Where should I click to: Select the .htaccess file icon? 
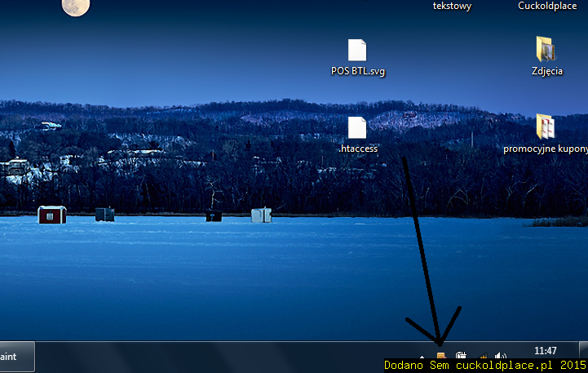tap(357, 128)
